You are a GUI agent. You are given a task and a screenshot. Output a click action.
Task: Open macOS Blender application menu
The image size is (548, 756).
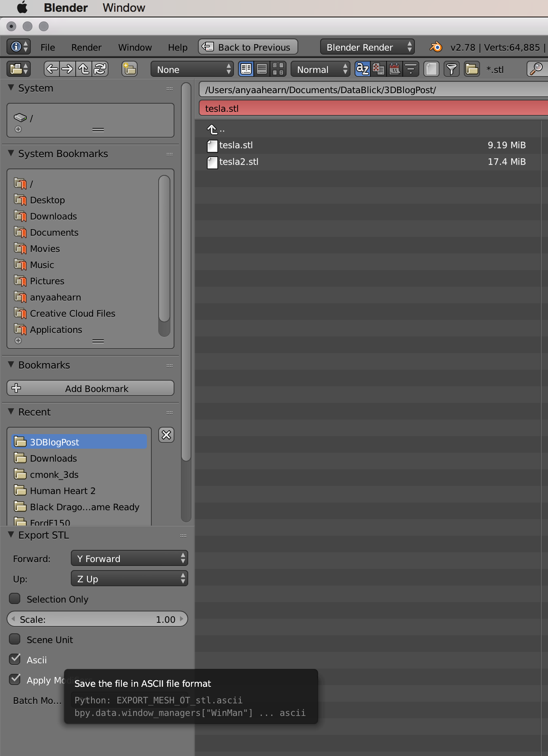pos(66,8)
